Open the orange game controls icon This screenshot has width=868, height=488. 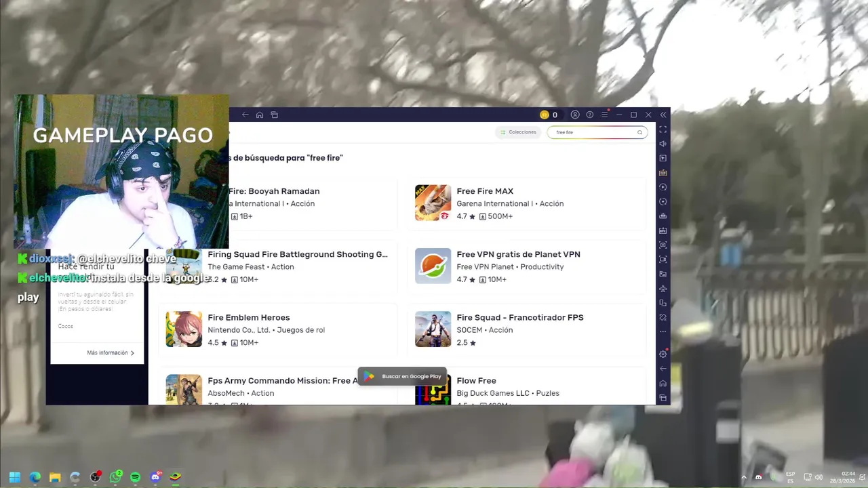coord(663,173)
